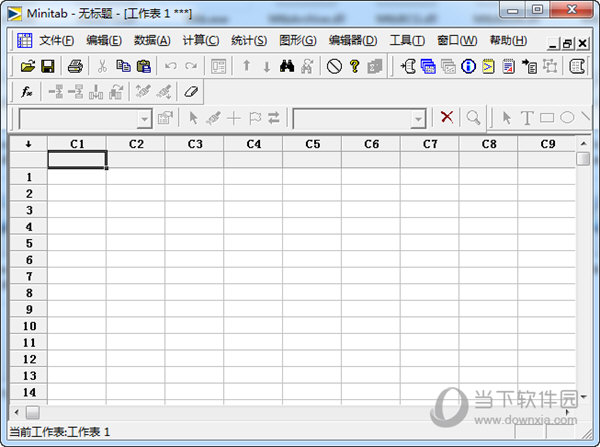This screenshot has width=600, height=447.
Task: Open the 数据(A) menu
Action: pyautogui.click(x=152, y=40)
